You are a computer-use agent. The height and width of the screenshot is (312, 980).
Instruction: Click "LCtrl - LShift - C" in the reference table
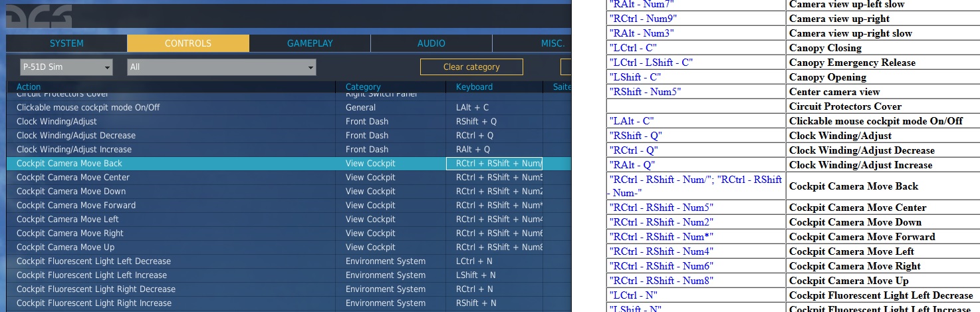(651, 63)
